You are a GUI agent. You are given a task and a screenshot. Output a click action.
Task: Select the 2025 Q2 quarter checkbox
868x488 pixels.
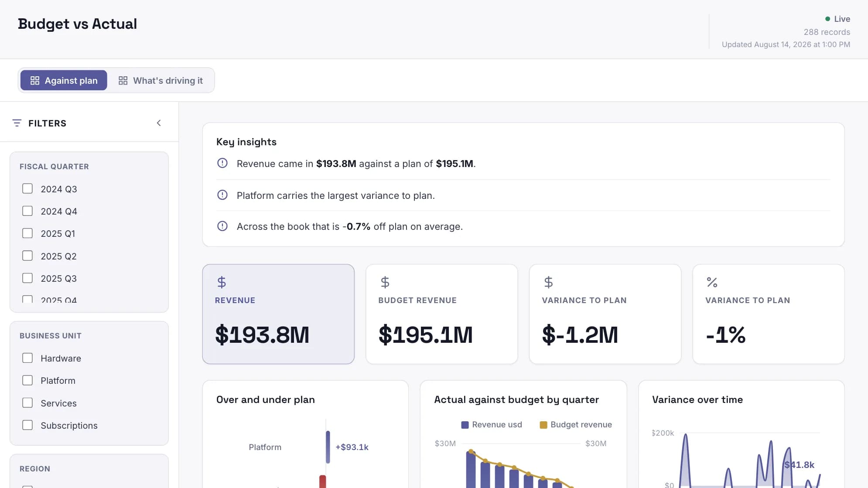tap(27, 256)
